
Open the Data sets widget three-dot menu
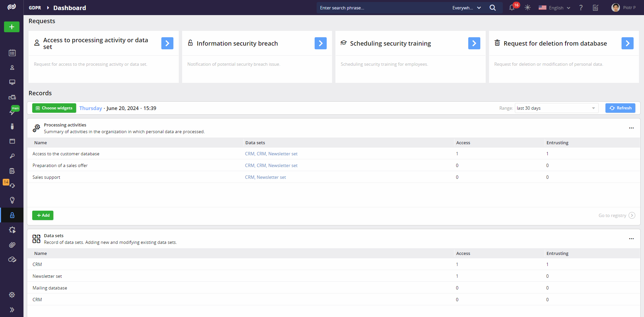pyautogui.click(x=631, y=239)
